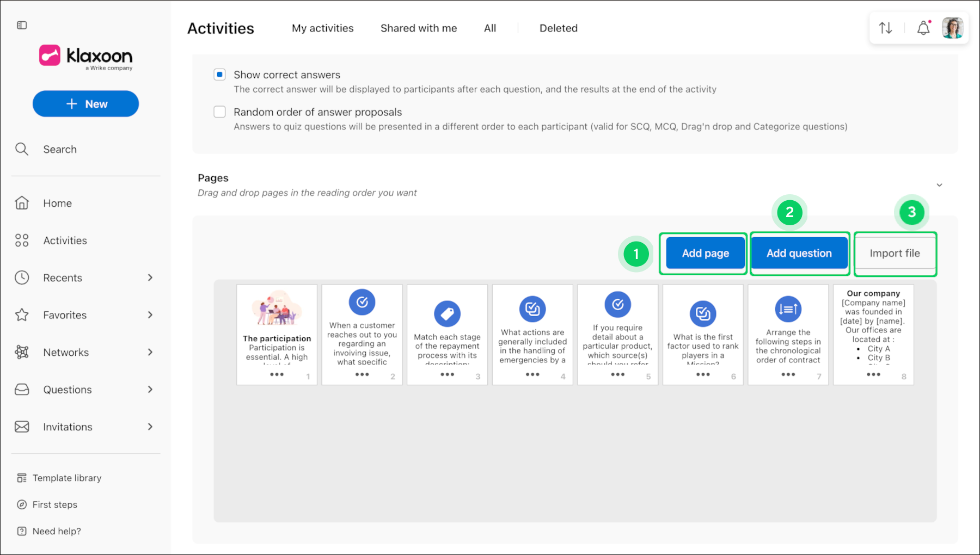Open the notifications bell
The height and width of the screenshot is (555, 980).
(924, 28)
